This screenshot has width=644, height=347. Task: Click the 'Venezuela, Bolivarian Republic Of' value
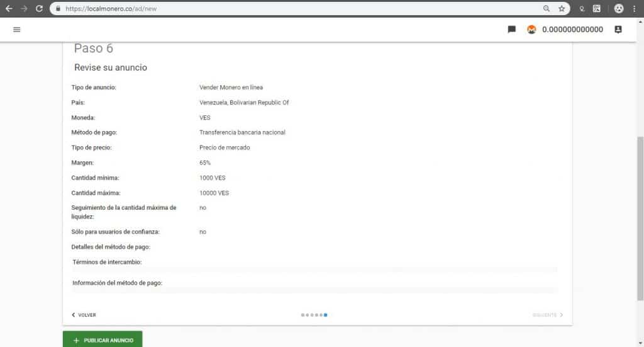pyautogui.click(x=245, y=103)
